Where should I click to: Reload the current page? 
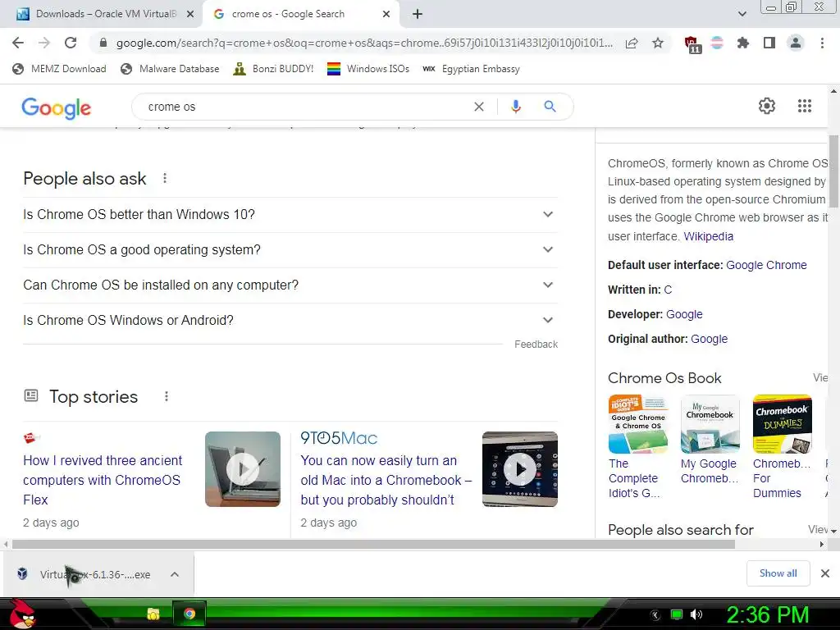click(x=71, y=43)
